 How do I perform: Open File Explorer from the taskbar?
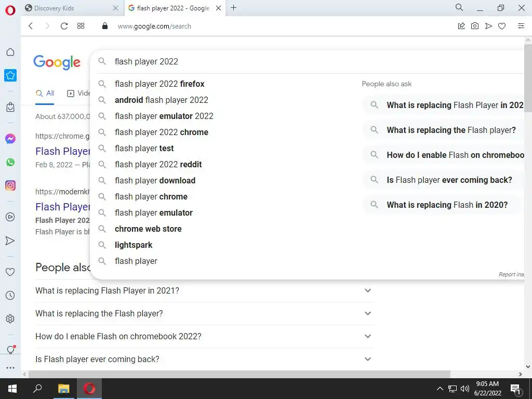(63, 389)
